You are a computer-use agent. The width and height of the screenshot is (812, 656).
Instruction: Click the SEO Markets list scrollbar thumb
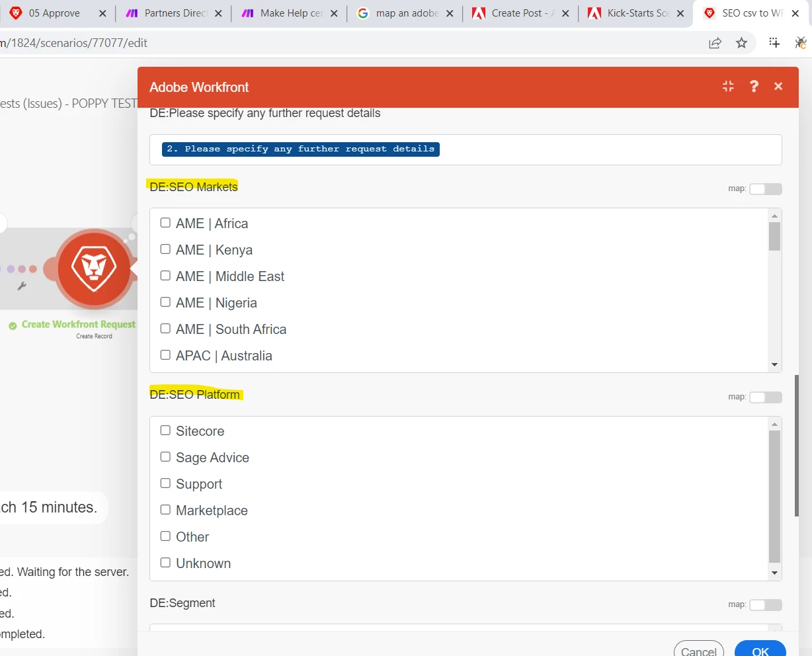point(775,237)
